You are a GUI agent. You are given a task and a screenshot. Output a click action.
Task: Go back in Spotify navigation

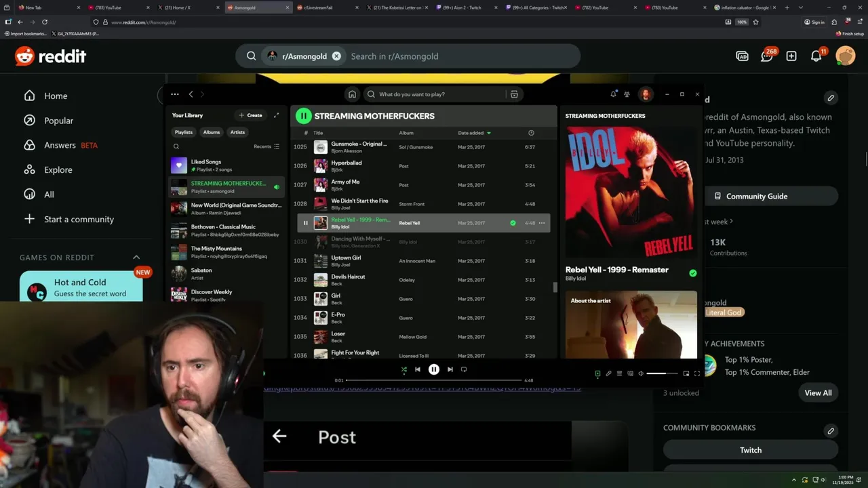click(191, 94)
